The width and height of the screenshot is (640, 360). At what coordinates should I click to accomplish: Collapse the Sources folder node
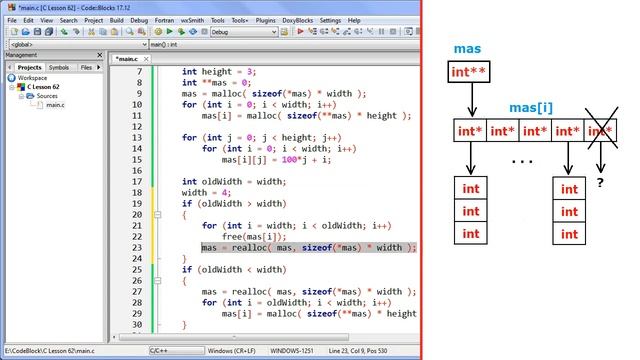21,96
